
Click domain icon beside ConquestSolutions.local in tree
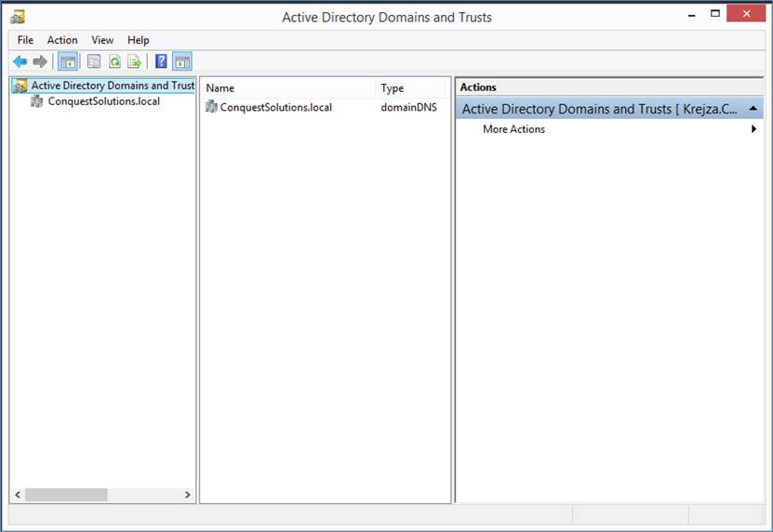pos(36,101)
